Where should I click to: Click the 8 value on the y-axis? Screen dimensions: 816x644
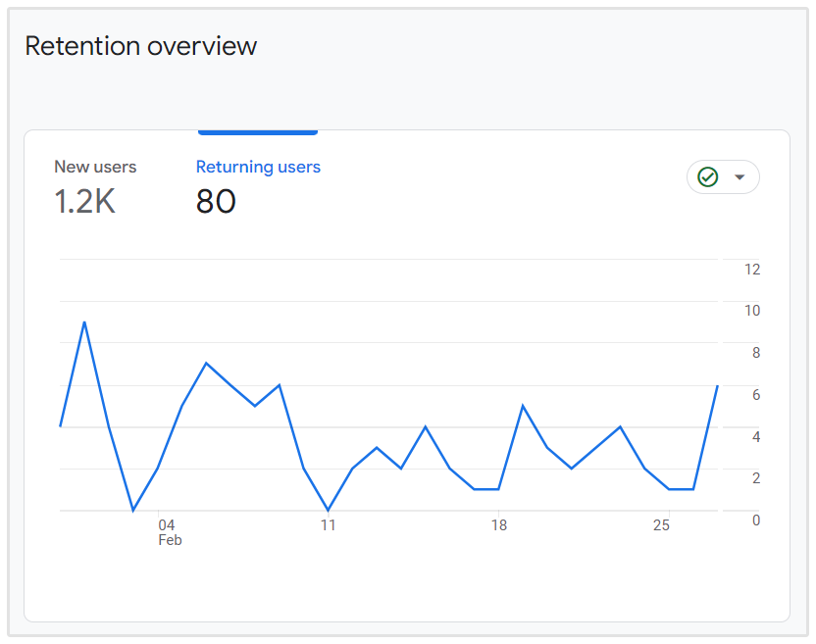coord(756,353)
